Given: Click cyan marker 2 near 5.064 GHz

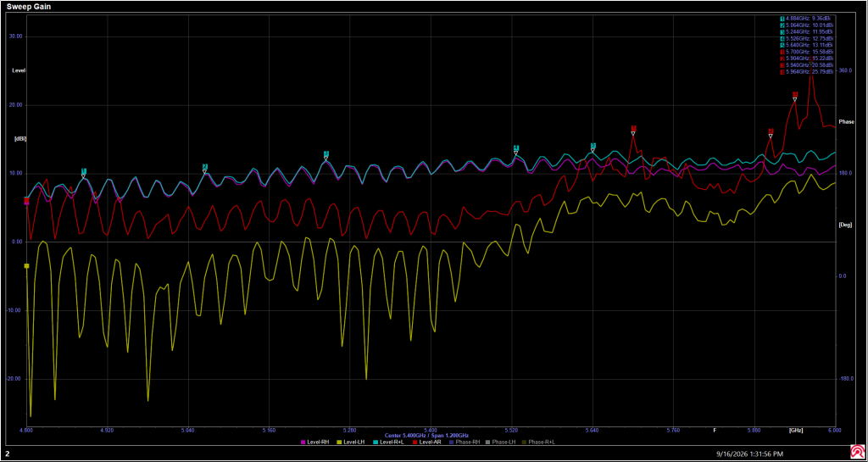Looking at the screenshot, I should pyautogui.click(x=205, y=166).
